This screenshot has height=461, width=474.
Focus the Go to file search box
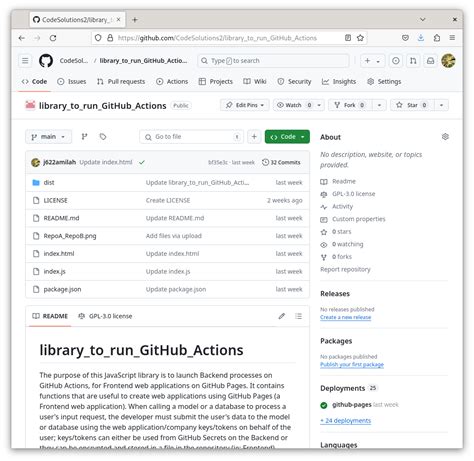(x=192, y=137)
